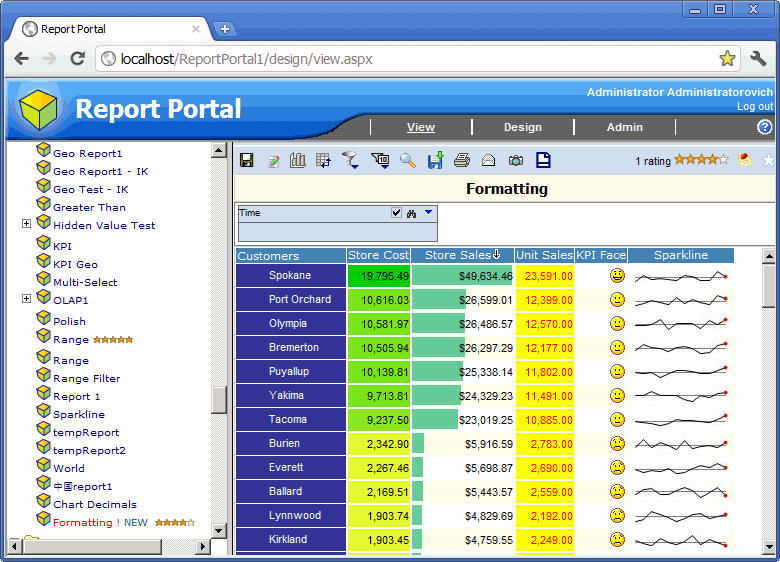Click the camera snapshot icon

tap(515, 160)
